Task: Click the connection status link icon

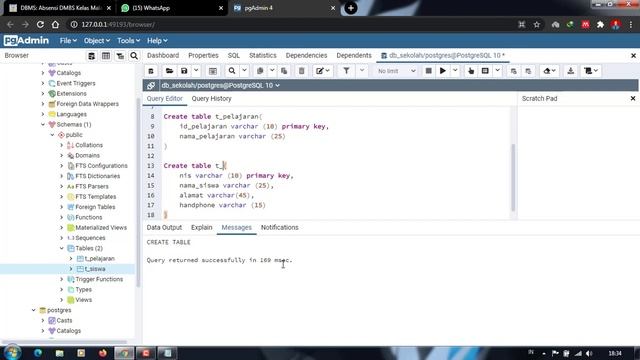Action: (151, 85)
